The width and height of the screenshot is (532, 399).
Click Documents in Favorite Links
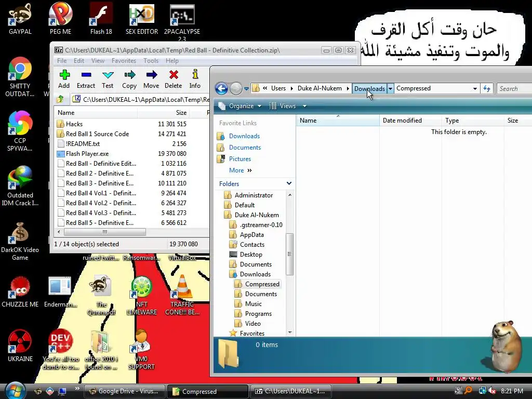point(245,148)
